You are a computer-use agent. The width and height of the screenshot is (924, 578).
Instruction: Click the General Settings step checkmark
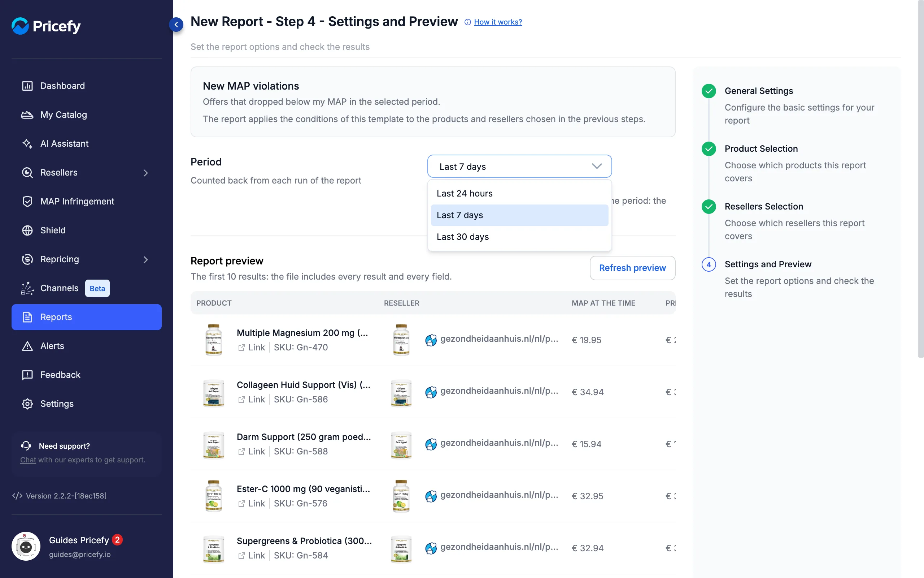point(709,91)
